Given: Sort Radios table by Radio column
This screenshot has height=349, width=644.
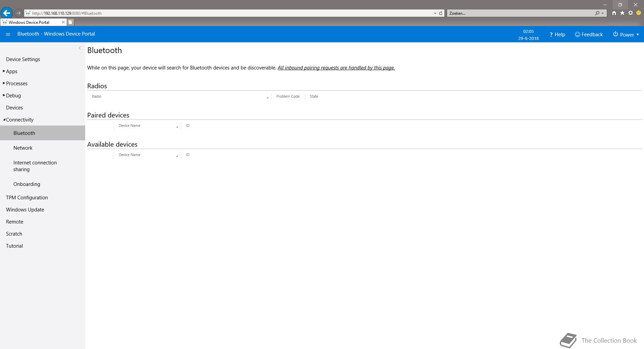Looking at the screenshot, I should (x=179, y=96).
